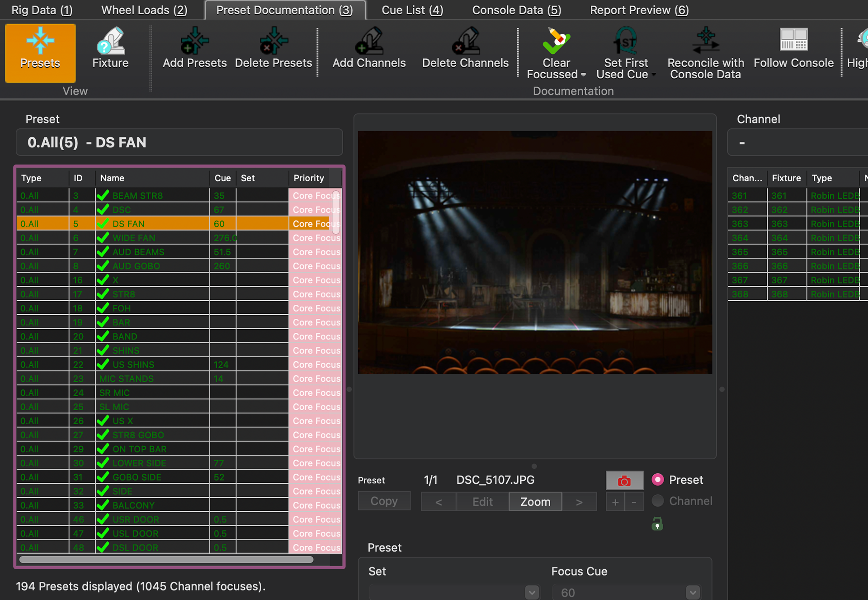Click the right panel splitter handle
The height and width of the screenshot is (600, 868).
(x=722, y=389)
